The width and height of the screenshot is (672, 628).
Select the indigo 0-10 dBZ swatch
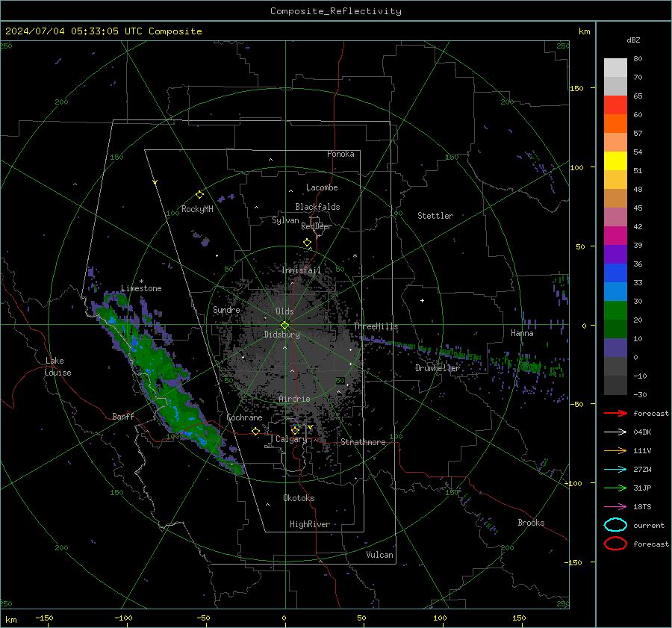(615, 348)
